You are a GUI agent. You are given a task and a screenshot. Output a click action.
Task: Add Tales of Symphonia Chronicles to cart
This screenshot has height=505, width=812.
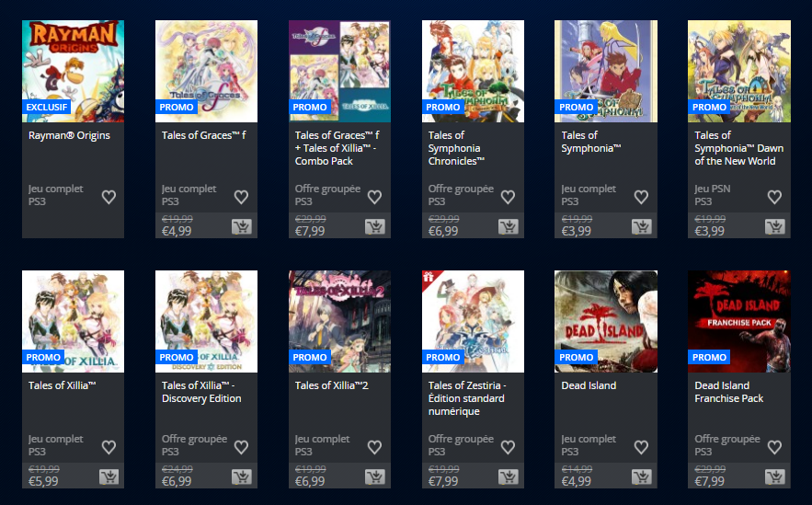(508, 226)
